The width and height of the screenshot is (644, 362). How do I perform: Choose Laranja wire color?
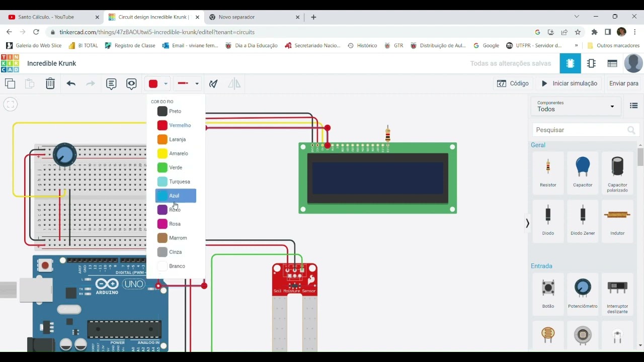tap(176, 139)
